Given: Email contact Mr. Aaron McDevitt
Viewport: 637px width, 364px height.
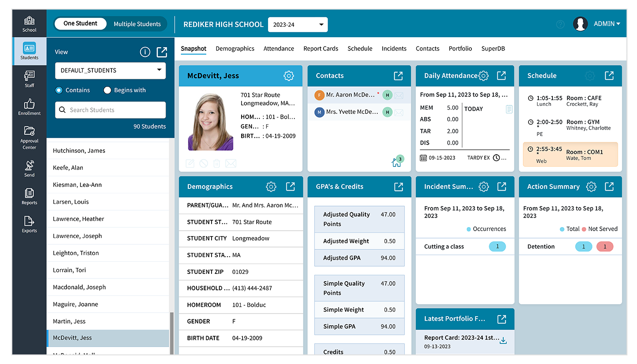Looking at the screenshot, I should pyautogui.click(x=399, y=95).
